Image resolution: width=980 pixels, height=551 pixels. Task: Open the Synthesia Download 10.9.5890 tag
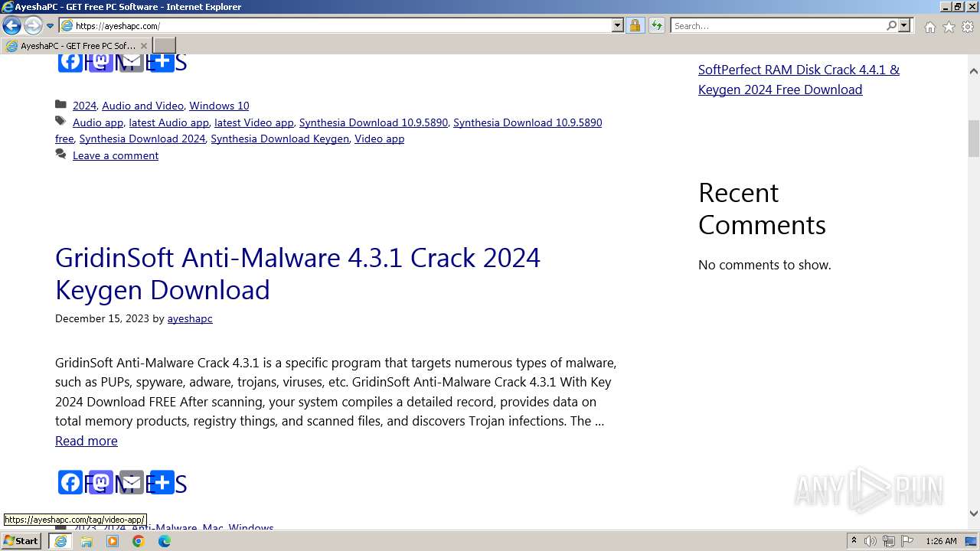[373, 122]
